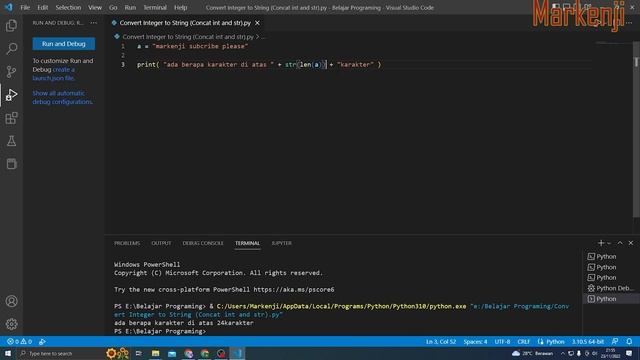The height and width of the screenshot is (360, 640).
Task: Open the Selection menu
Action: tap(68, 7)
